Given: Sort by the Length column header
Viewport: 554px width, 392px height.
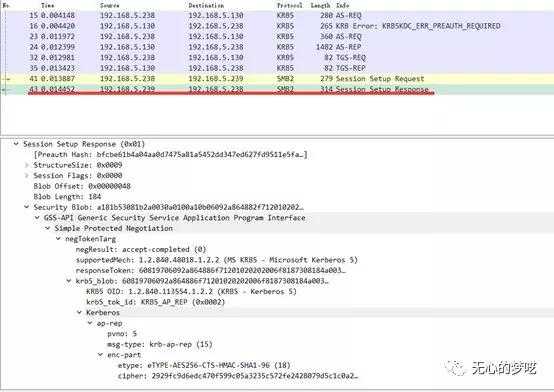Looking at the screenshot, I should [320, 5].
